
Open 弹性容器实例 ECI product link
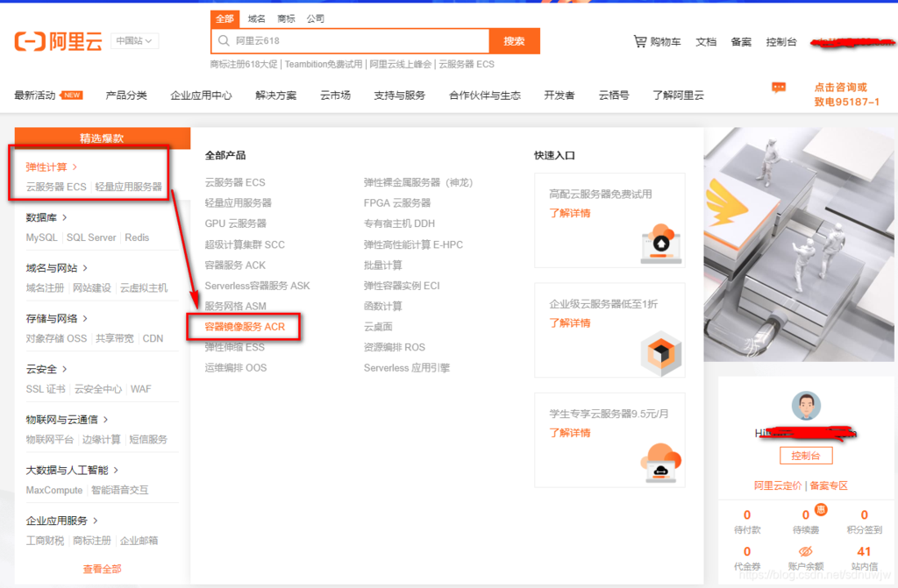coord(402,286)
